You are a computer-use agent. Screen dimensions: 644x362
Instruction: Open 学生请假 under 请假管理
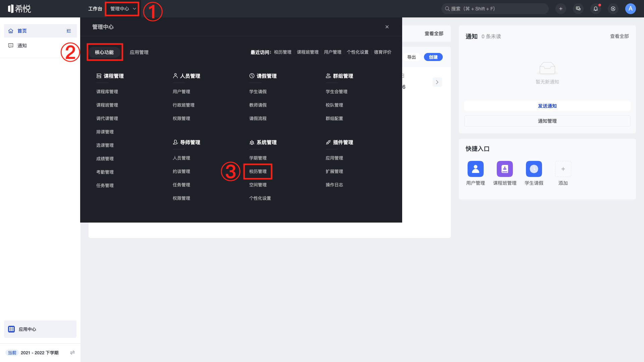click(258, 92)
